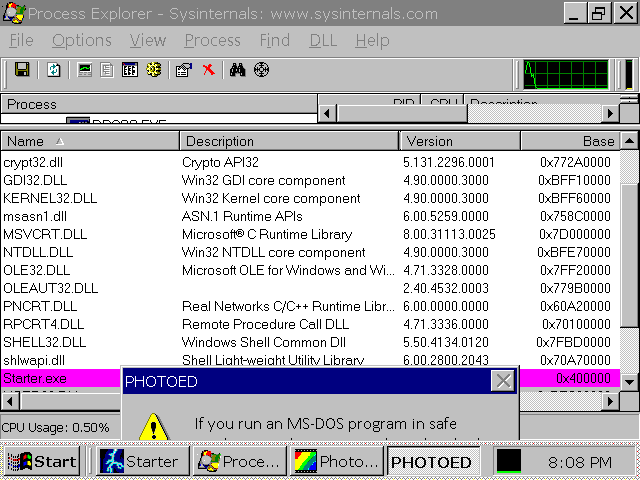The image size is (640, 480).
Task: Select the crypt32.dll row
Action: tap(310, 162)
